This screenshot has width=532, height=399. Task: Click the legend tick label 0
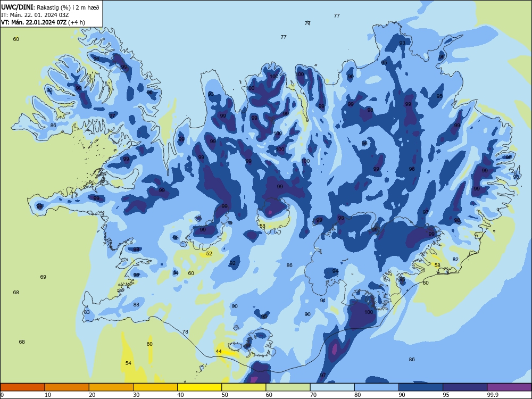(2, 395)
